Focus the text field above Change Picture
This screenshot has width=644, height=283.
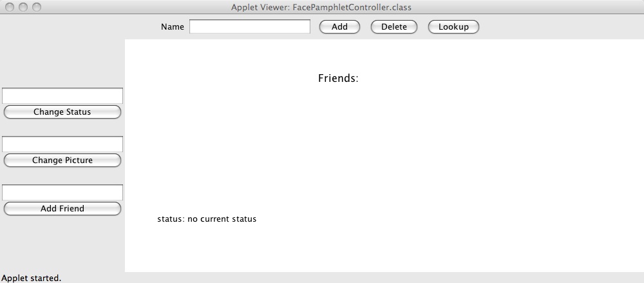point(62,144)
